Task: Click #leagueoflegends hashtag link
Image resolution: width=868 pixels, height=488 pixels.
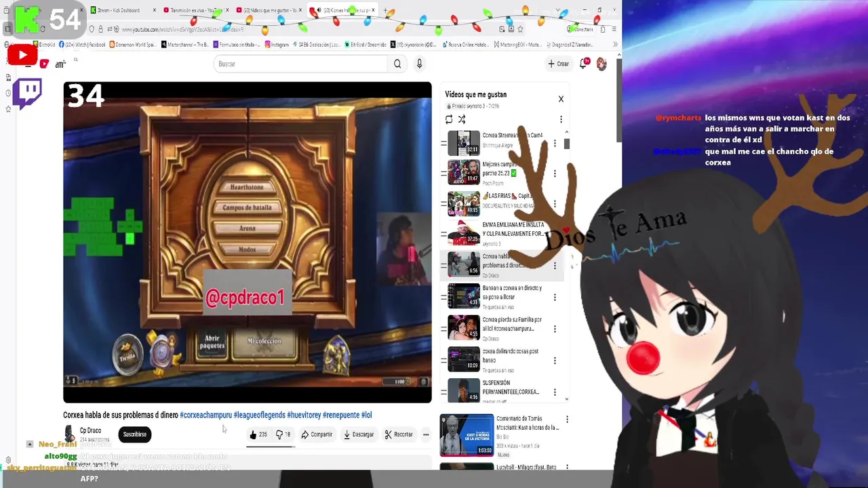Action: coord(259,415)
